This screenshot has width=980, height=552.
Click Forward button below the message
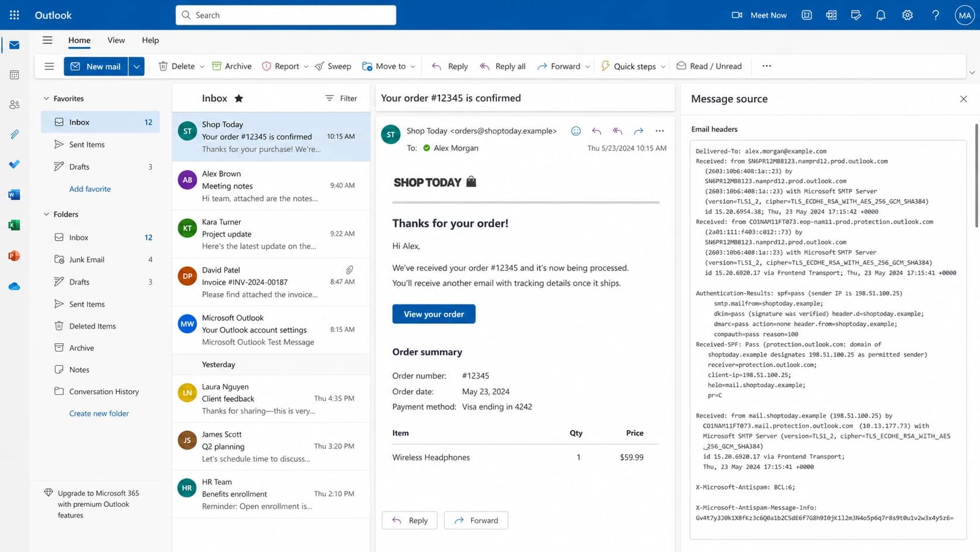pyautogui.click(x=476, y=520)
